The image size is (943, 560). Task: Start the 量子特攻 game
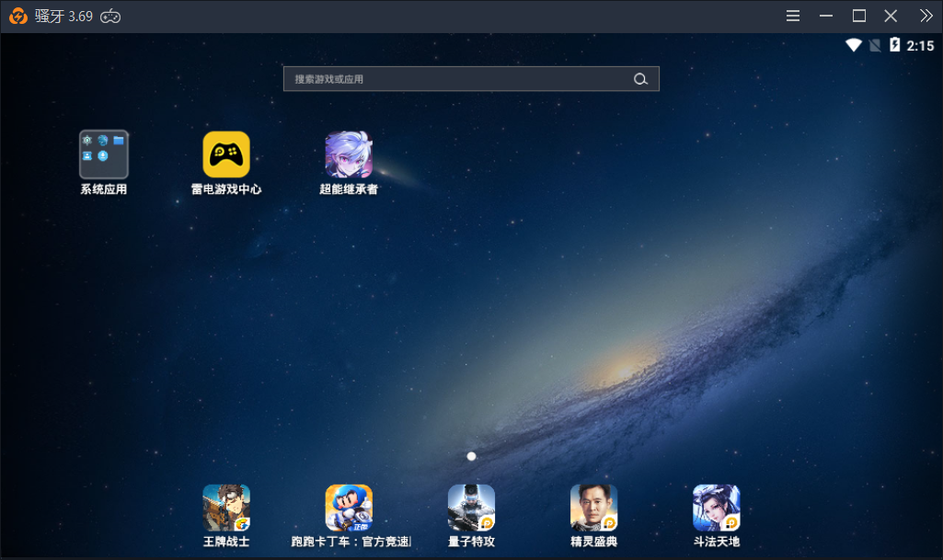tap(471, 508)
